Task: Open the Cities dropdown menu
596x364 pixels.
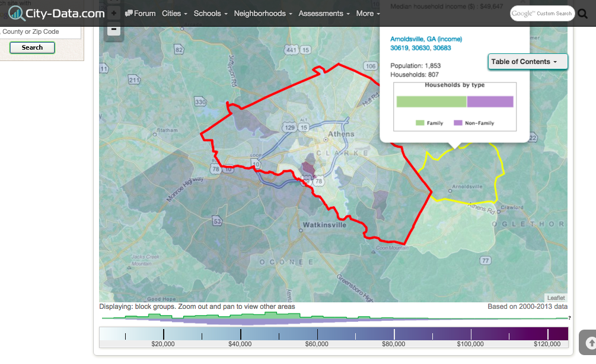Action: (x=174, y=13)
